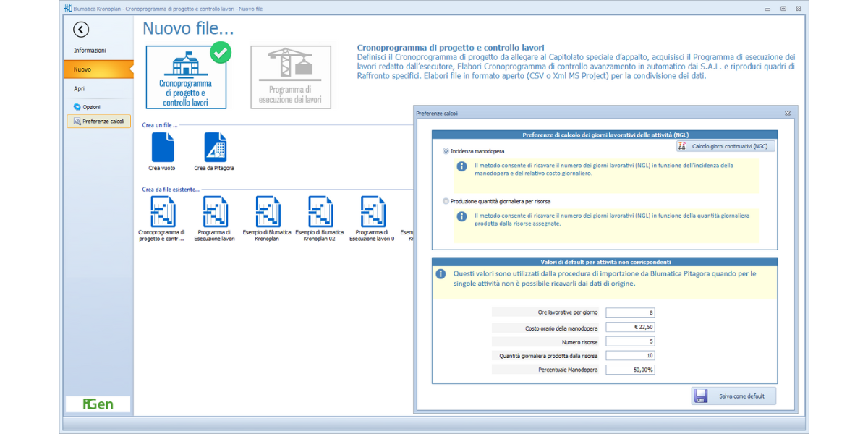Click the Crea vuoto file icon
Image resolution: width=868 pixels, height=434 pixels.
point(163,148)
